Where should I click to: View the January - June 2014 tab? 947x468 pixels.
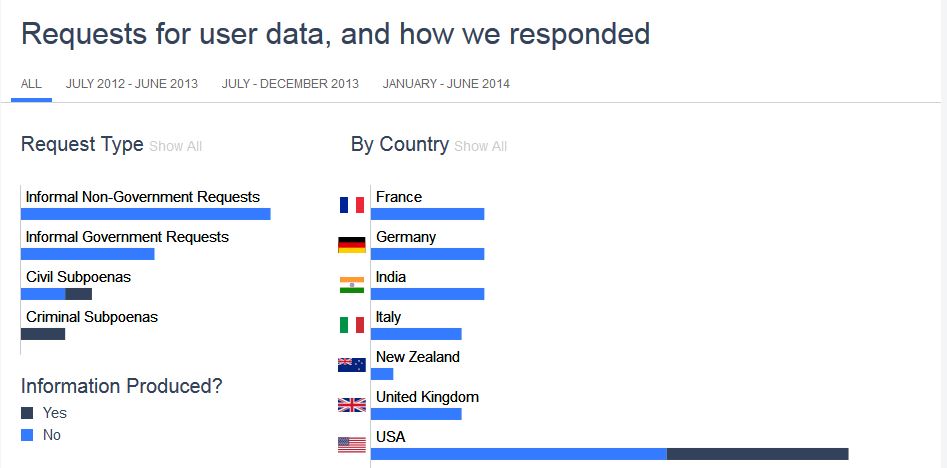446,84
